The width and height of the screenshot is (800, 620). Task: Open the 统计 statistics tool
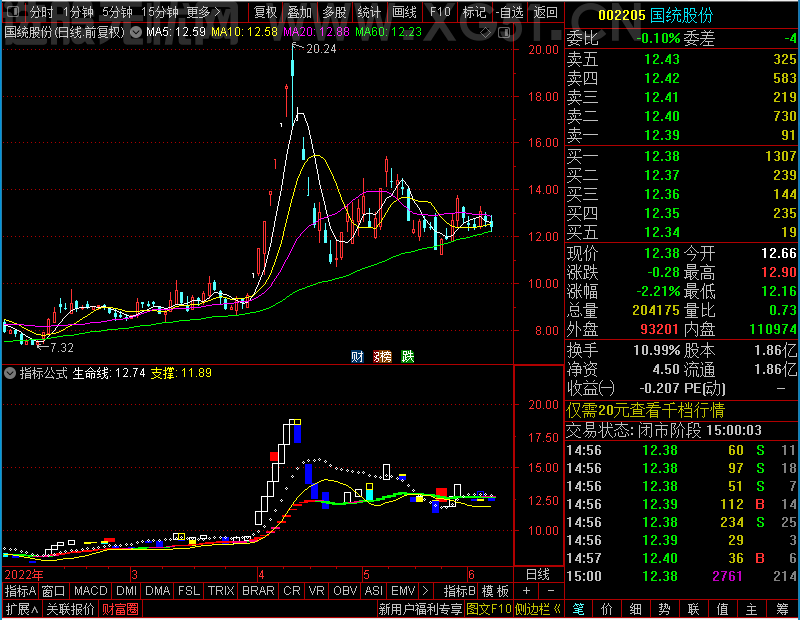tap(369, 12)
